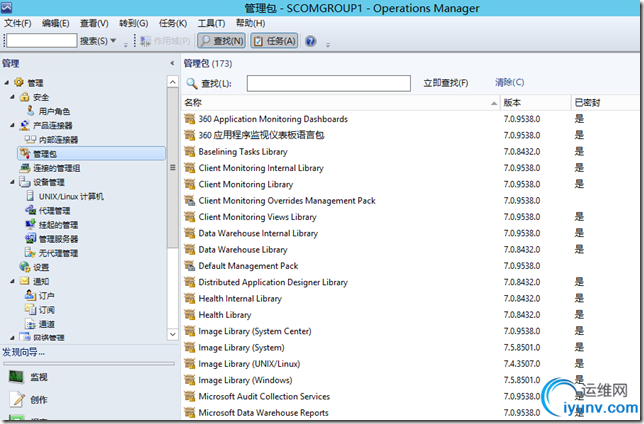Click the navigation tree scrollbar thumb
Viewport: 644px width, 424px height.
pos(173,168)
